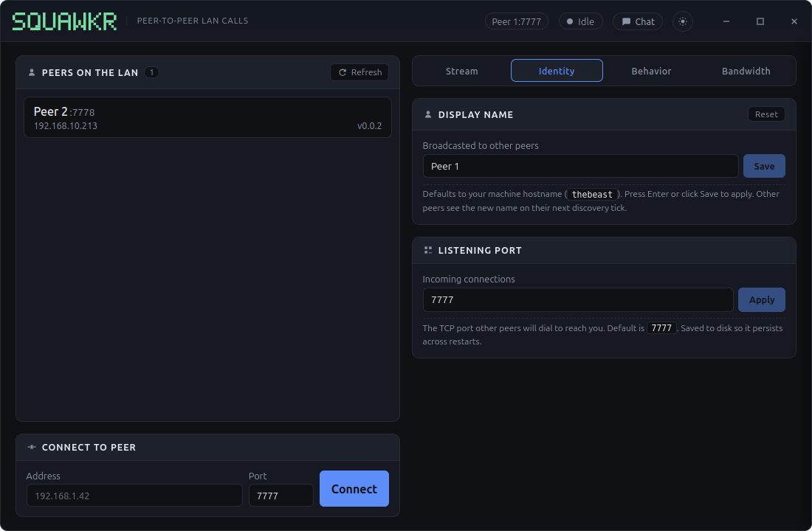Click the grid icon beside Listening Port
This screenshot has height=531, width=812.
click(x=427, y=251)
